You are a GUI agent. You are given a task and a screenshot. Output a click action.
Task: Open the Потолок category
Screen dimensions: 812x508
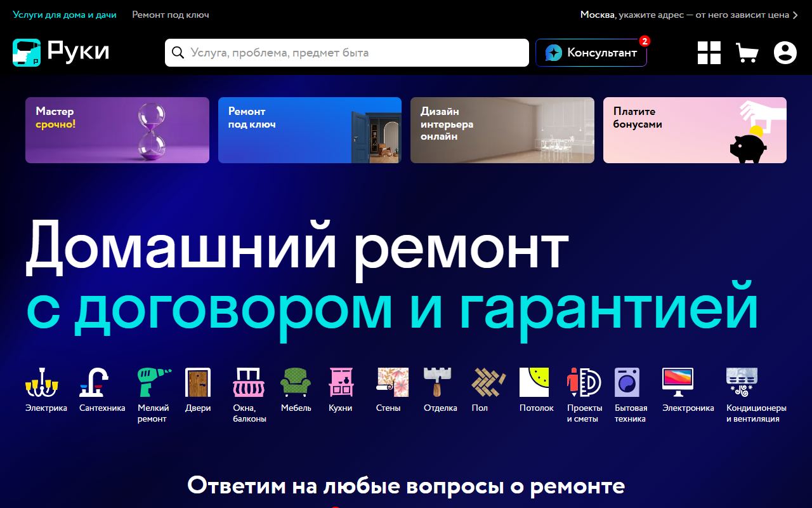tap(536, 390)
